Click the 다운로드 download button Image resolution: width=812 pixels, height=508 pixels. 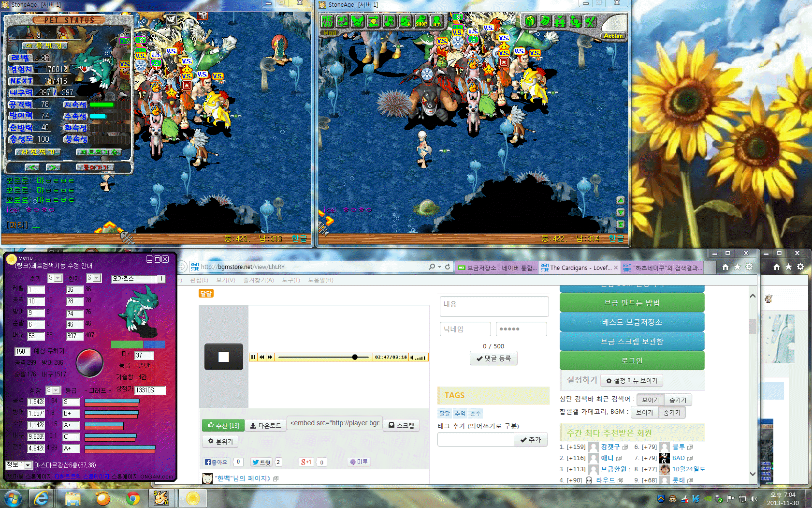point(266,425)
